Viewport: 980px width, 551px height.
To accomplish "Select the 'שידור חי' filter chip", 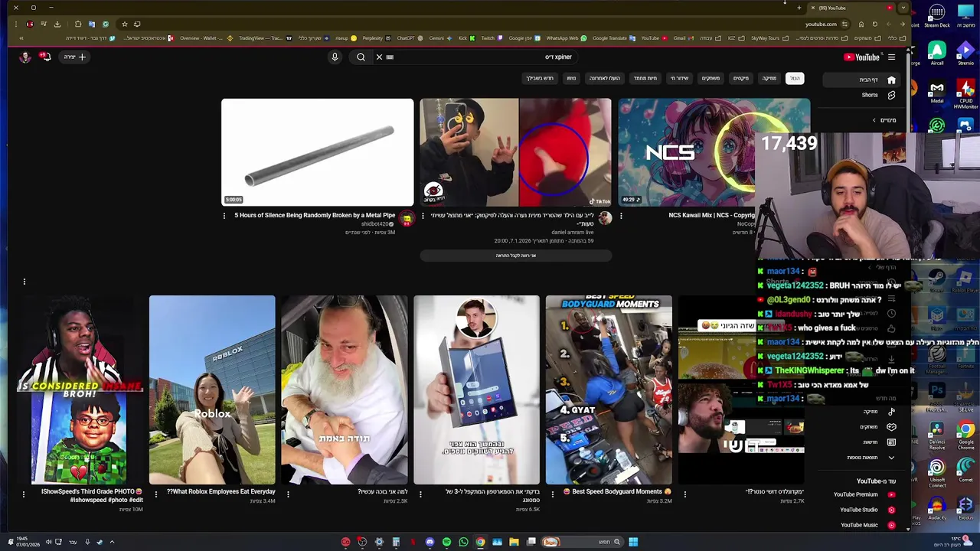I will [680, 78].
